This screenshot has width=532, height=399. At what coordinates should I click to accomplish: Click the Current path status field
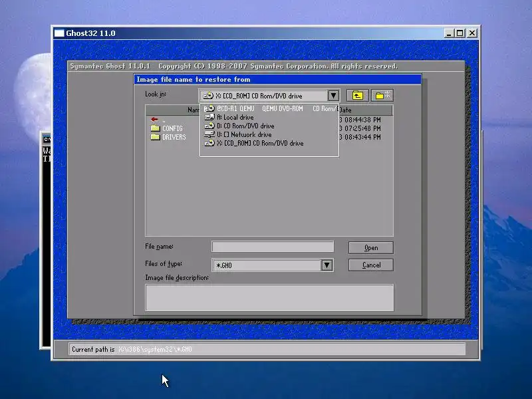tap(267, 349)
